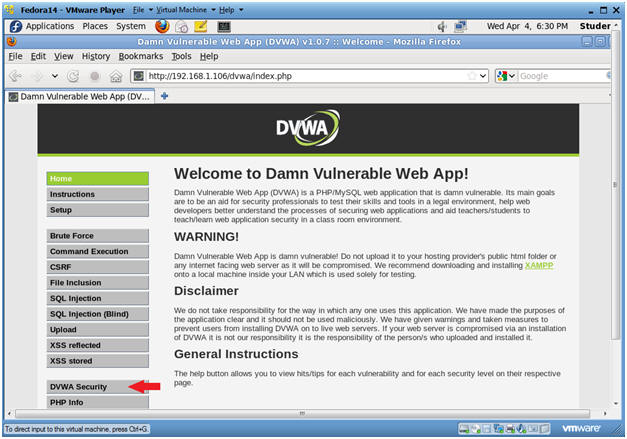This screenshot has height=439, width=627.
Task: Open the Firefox File menu
Action: (15, 56)
